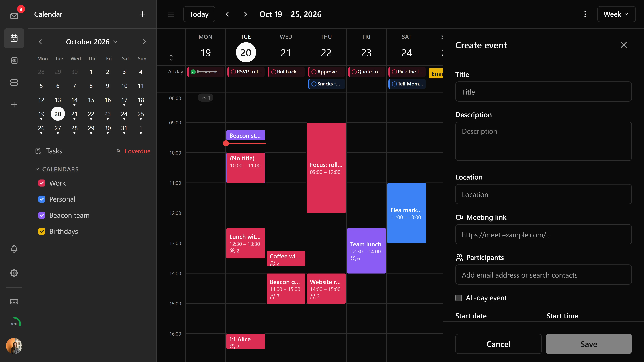Image resolution: width=644 pixels, height=362 pixels.
Task: Open the Contacts icon in sidebar
Action: (14, 60)
